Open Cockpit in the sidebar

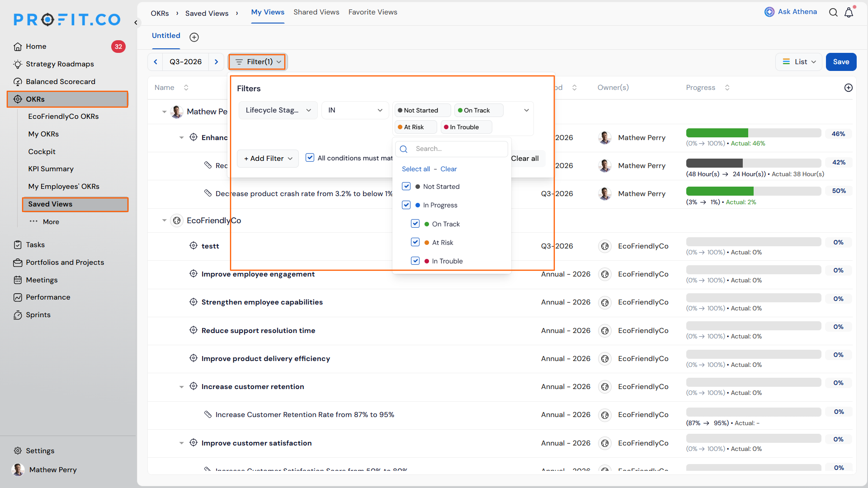click(42, 152)
